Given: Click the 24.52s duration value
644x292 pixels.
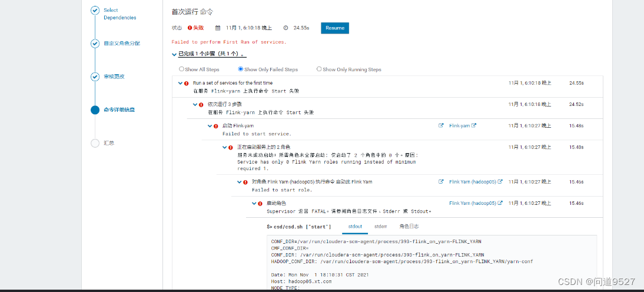Looking at the screenshot, I should (x=576, y=104).
